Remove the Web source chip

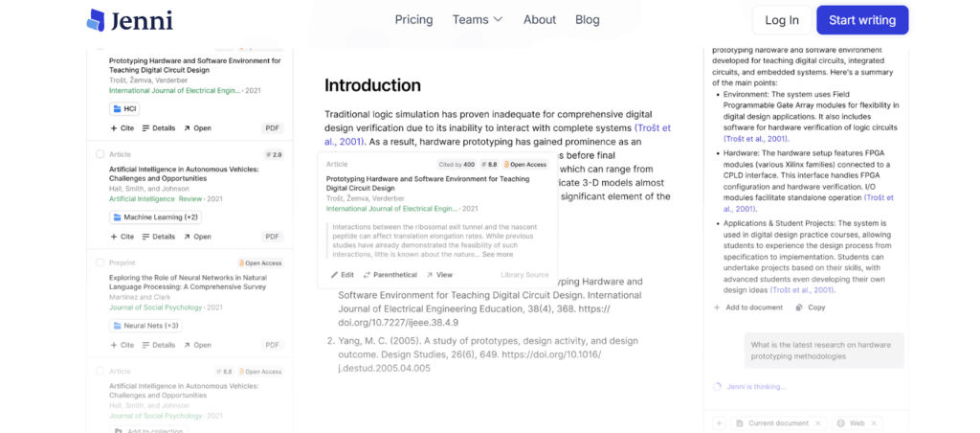(x=875, y=422)
